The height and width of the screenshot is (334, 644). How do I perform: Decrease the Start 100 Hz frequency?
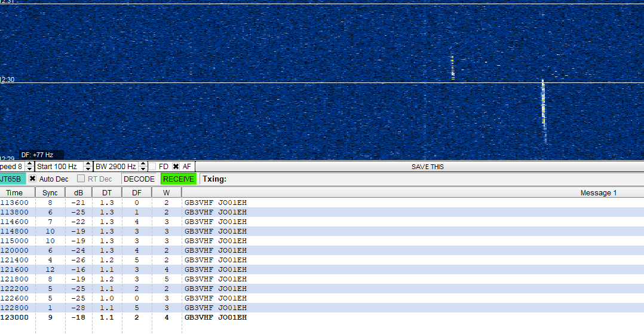click(88, 169)
